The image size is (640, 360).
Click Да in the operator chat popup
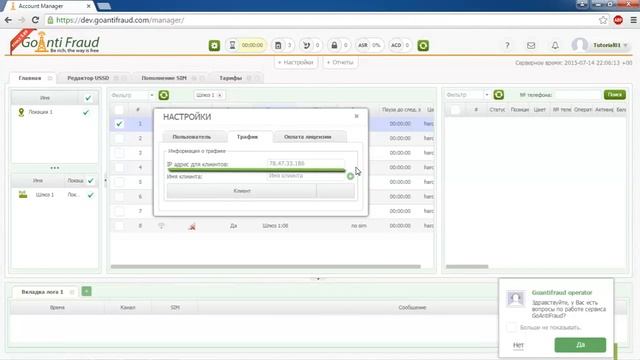(x=580, y=345)
